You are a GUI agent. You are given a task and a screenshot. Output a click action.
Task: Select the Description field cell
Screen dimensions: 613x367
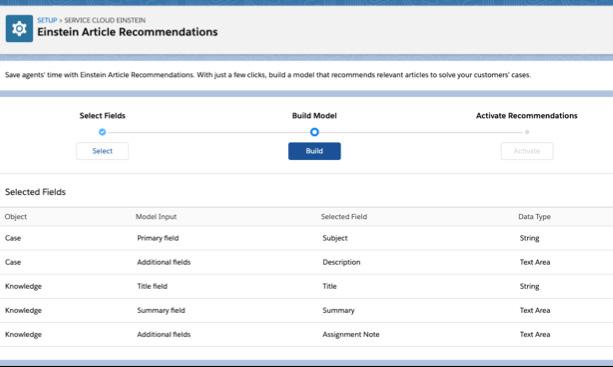pos(341,262)
